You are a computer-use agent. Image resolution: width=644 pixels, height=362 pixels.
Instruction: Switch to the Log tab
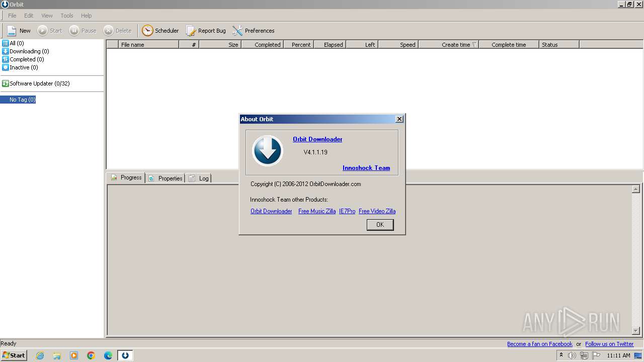tap(199, 178)
